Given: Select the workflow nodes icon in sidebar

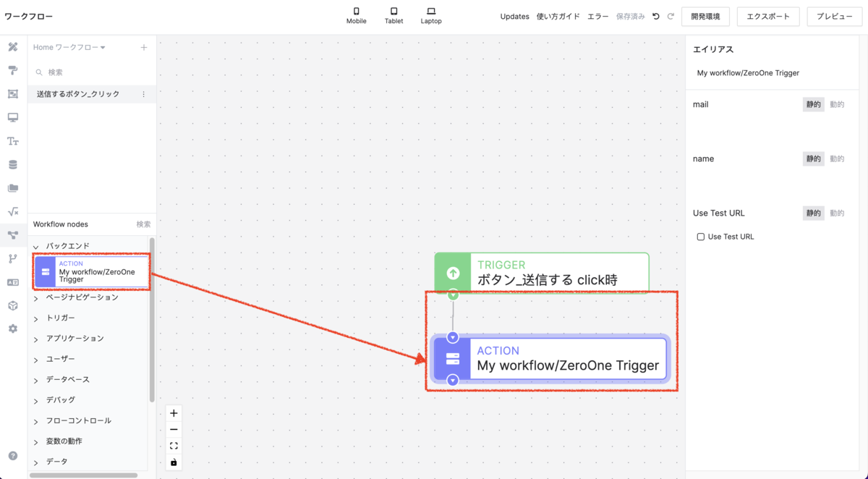Looking at the screenshot, I should pos(13,235).
